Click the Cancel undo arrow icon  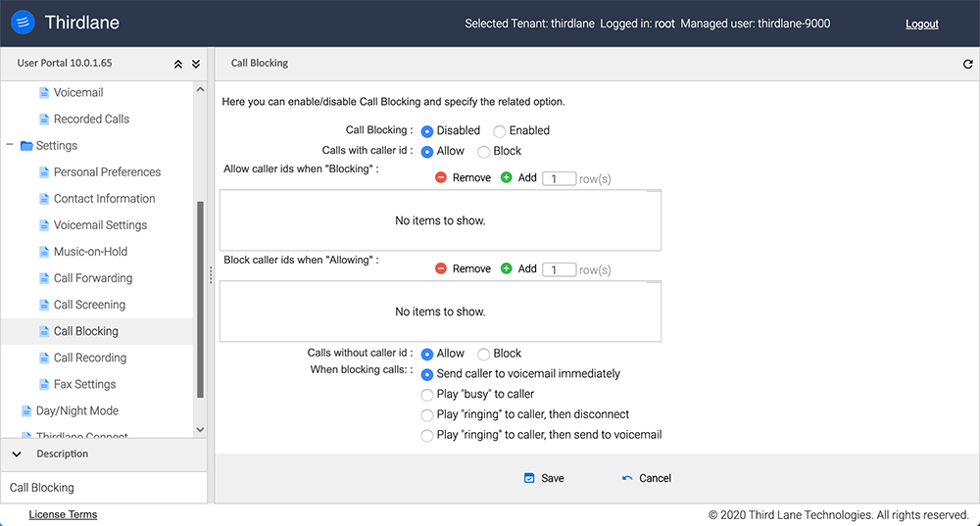pyautogui.click(x=627, y=478)
